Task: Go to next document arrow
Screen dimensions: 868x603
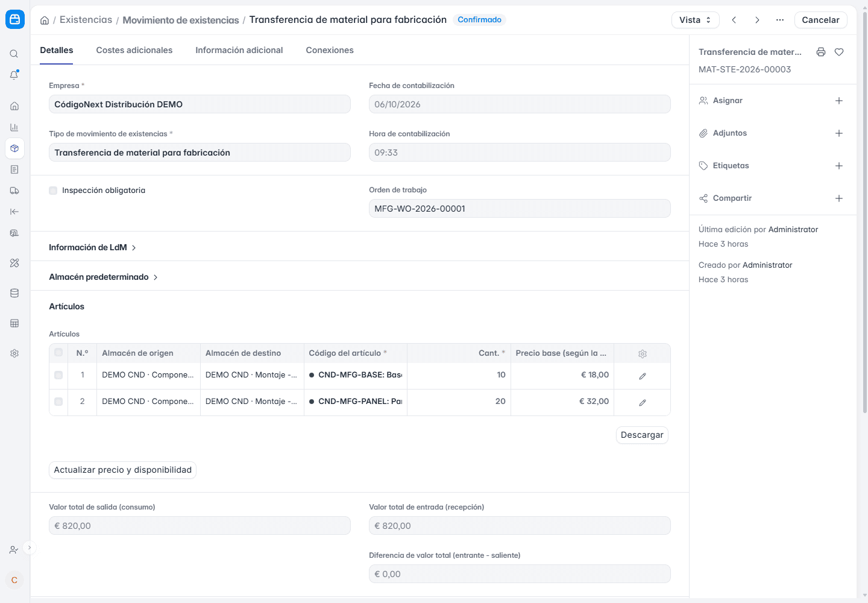Action: coord(757,20)
